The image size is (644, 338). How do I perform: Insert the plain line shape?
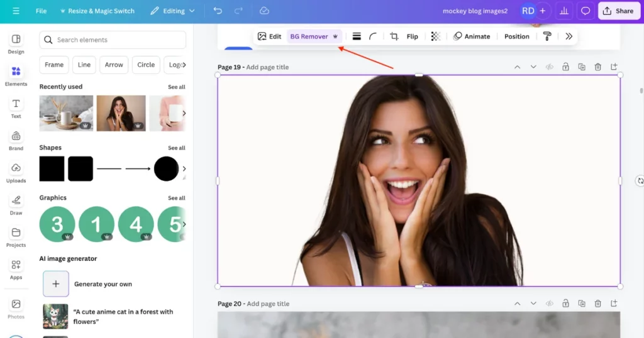(109, 168)
